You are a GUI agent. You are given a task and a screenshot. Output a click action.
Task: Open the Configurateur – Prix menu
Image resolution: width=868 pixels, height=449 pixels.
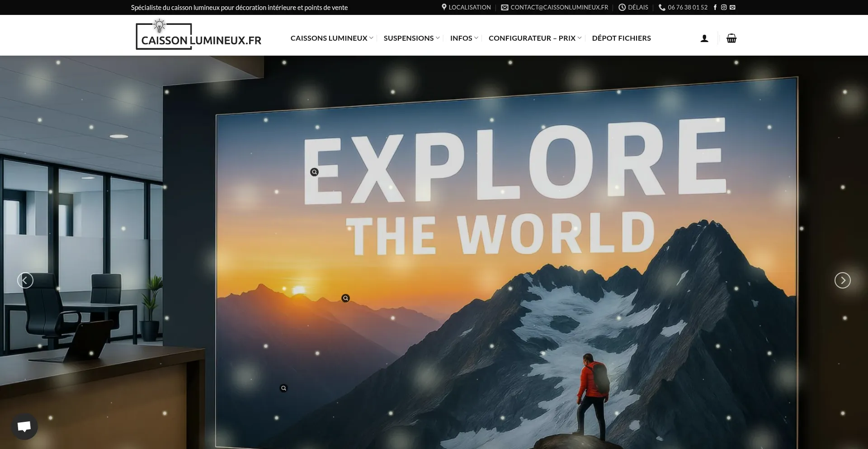pyautogui.click(x=535, y=38)
